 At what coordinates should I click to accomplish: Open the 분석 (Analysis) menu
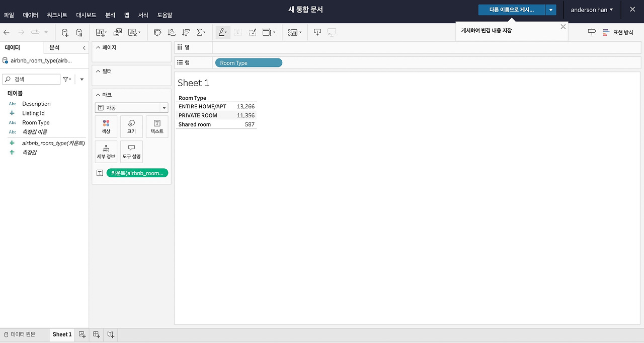110,15
